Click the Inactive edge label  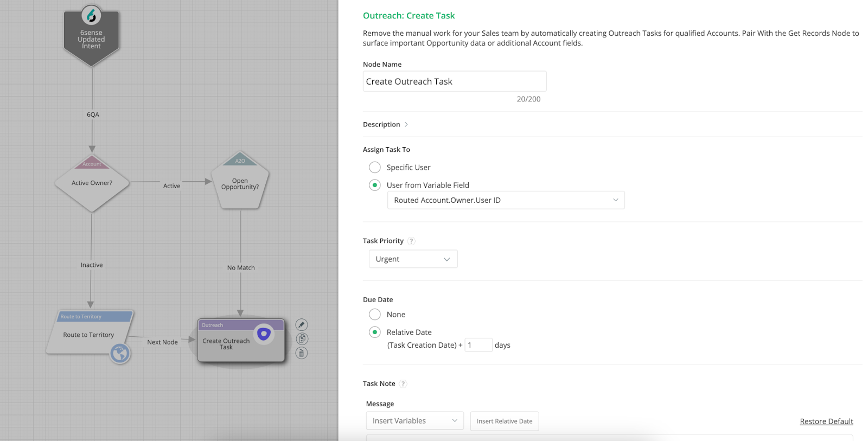(92, 265)
